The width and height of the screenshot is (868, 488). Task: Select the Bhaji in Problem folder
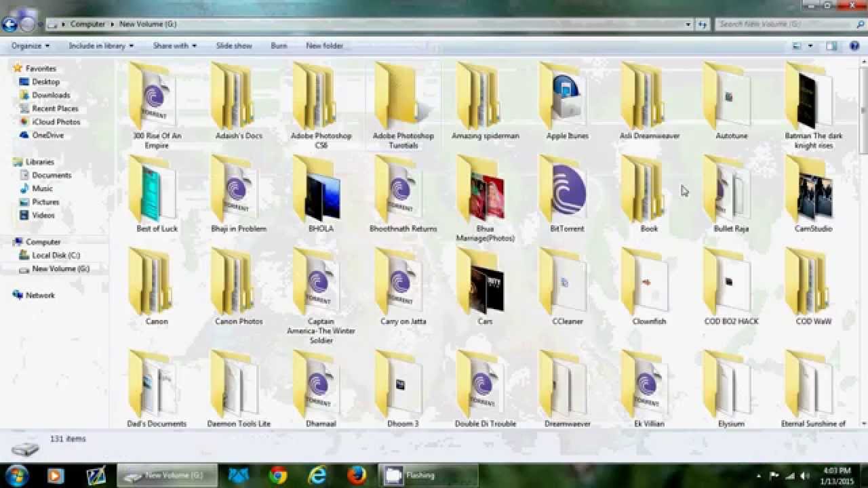tap(239, 195)
